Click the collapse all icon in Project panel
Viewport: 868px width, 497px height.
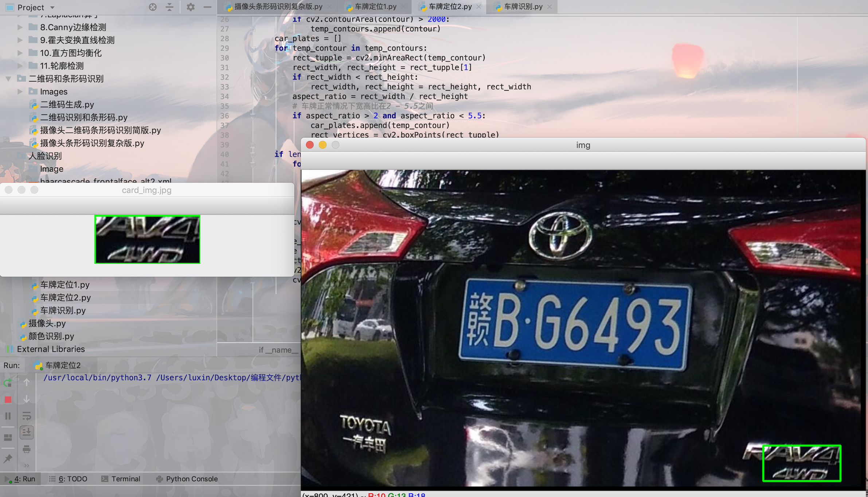point(169,7)
